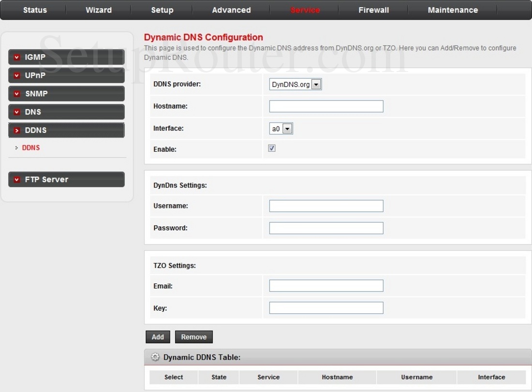Select the DDNS sub-link in sidebar
Screen dimensions: 532x392
[x=31, y=148]
